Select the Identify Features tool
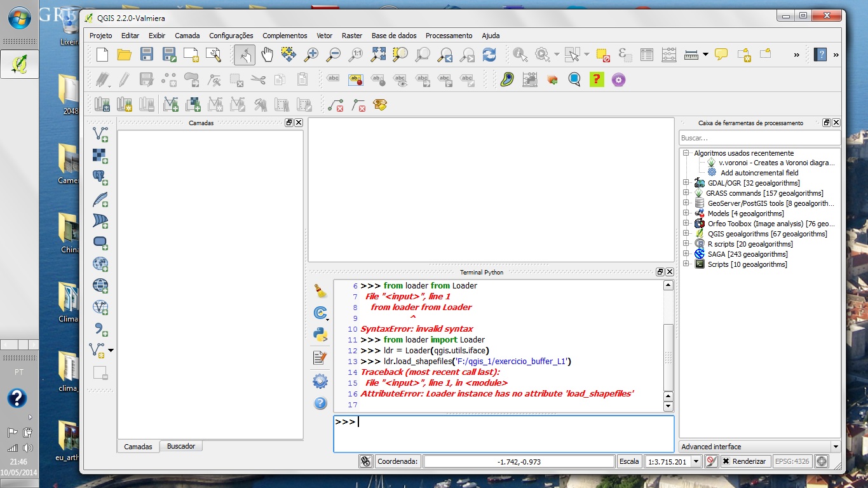The image size is (868, 488). click(520, 55)
